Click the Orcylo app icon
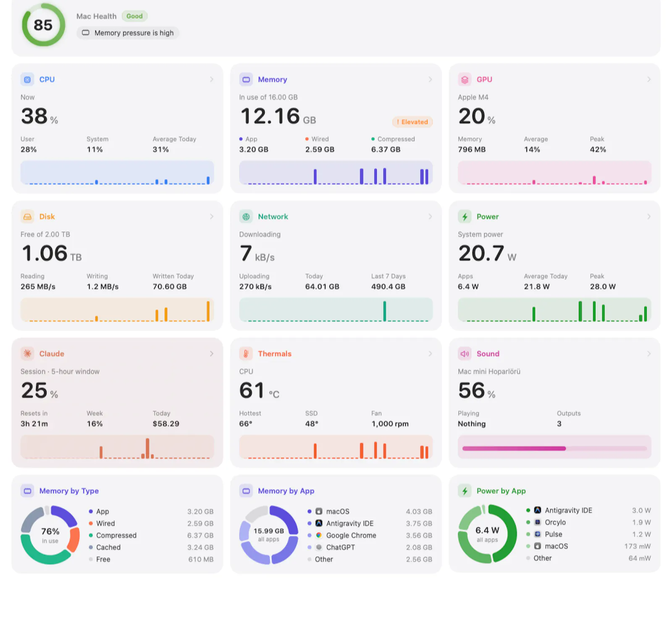 538,522
